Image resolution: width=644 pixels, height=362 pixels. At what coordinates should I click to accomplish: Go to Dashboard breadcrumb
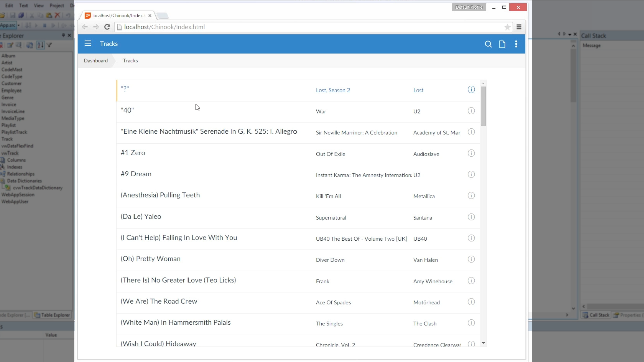pos(96,61)
